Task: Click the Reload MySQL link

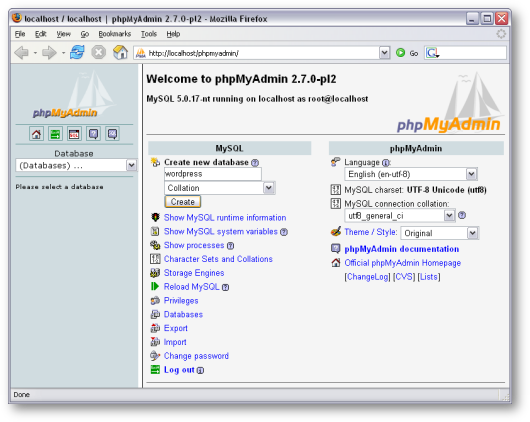Action: pyautogui.click(x=192, y=287)
